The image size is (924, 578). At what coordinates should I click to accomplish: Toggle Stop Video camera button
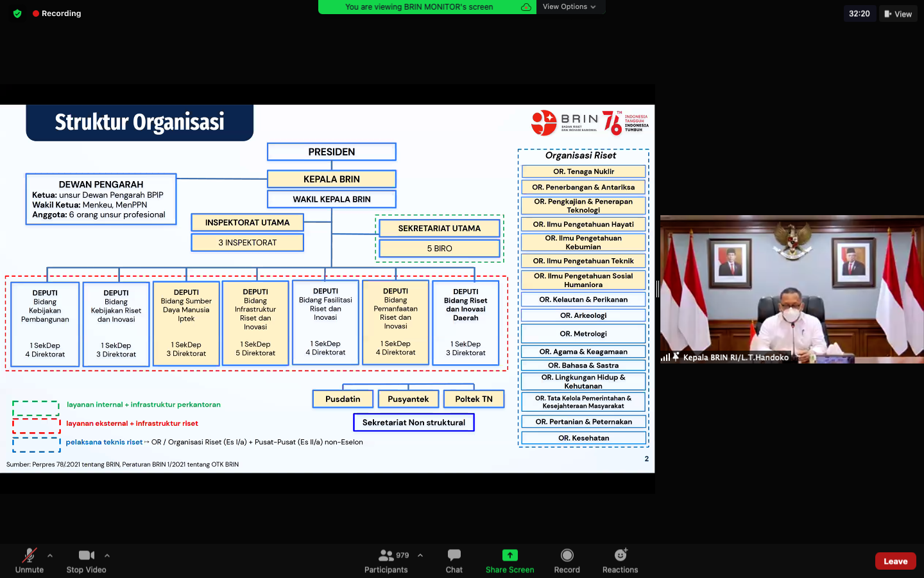point(86,556)
